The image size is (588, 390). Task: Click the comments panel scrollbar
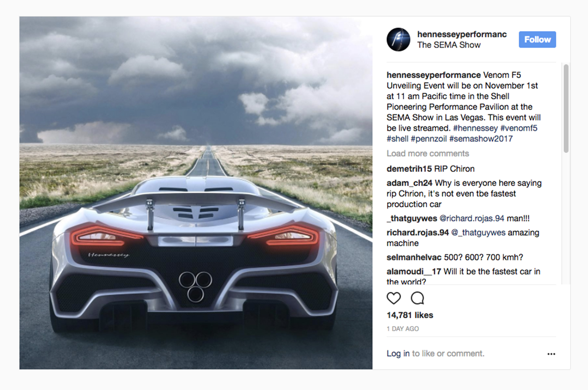point(566,108)
